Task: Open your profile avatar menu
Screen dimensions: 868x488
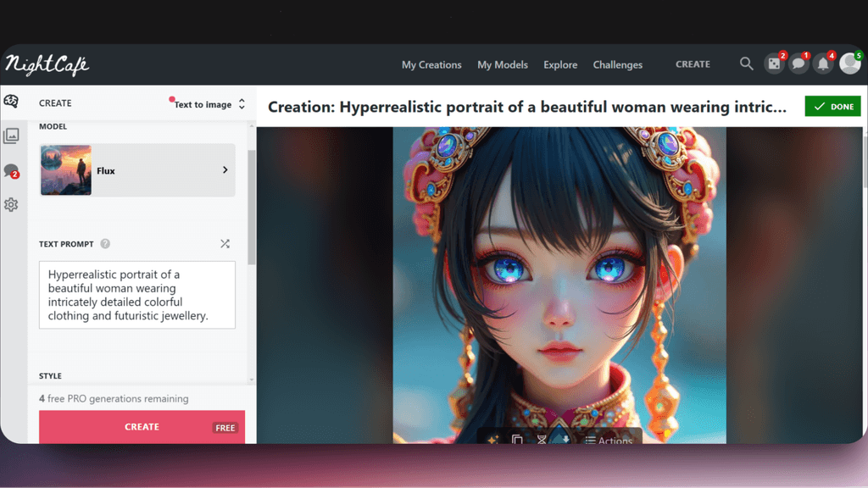Action: click(848, 64)
